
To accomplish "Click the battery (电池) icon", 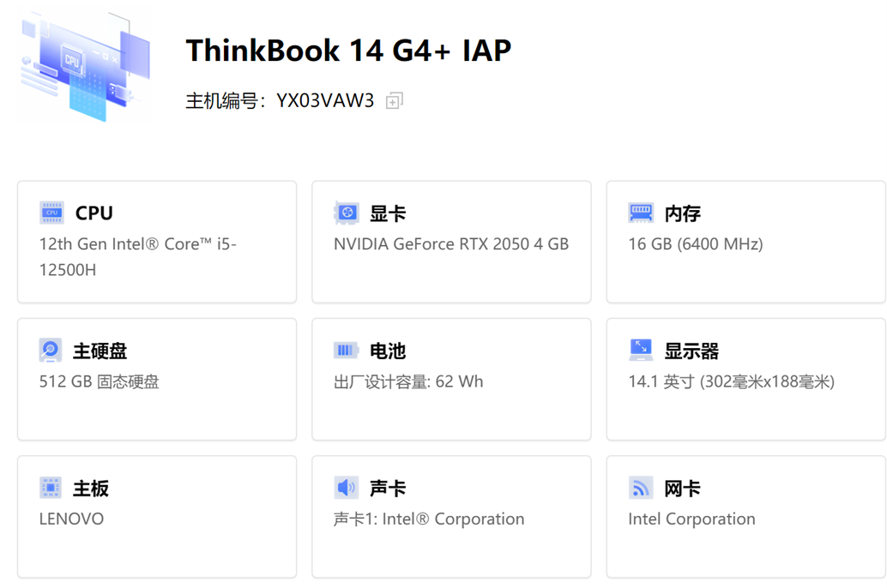I will 347,351.
